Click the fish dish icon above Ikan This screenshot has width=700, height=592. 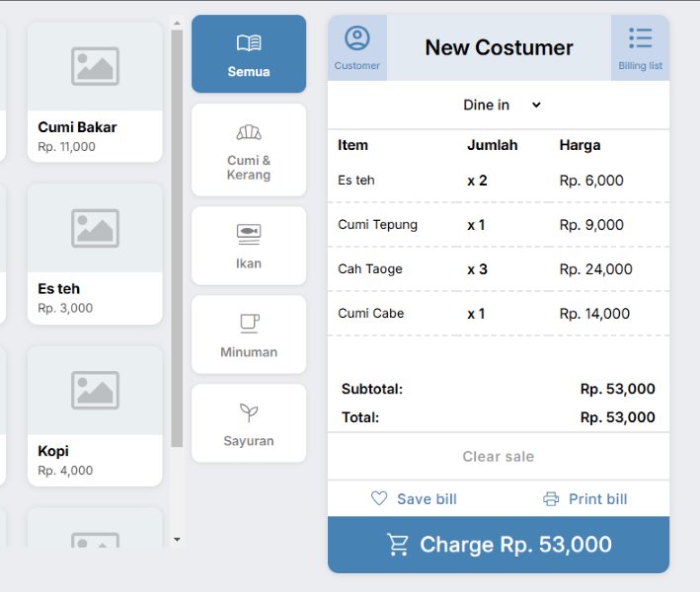click(249, 234)
